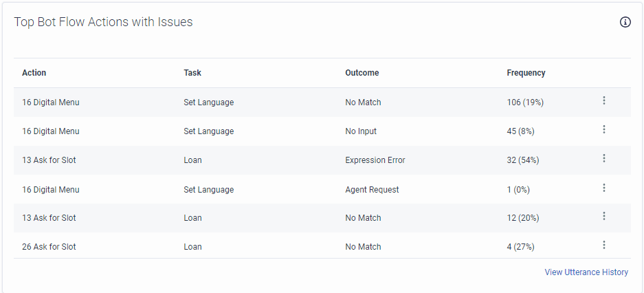
Task: Click the 32 (54%) frequency value
Action: [522, 160]
